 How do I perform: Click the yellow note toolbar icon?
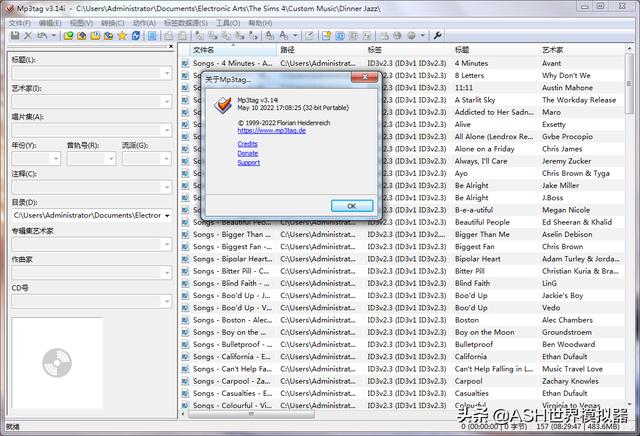[326, 36]
